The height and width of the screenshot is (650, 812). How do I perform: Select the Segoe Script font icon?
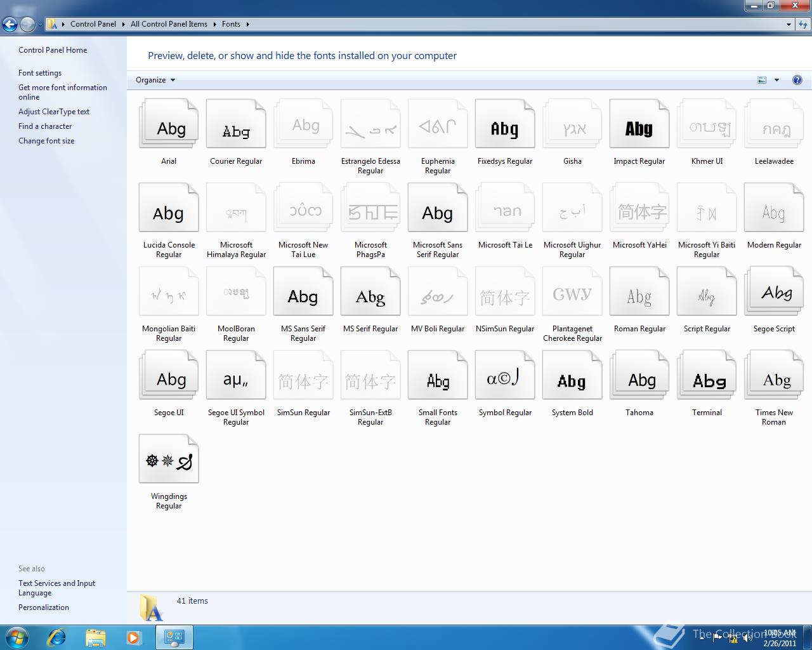coord(774,292)
